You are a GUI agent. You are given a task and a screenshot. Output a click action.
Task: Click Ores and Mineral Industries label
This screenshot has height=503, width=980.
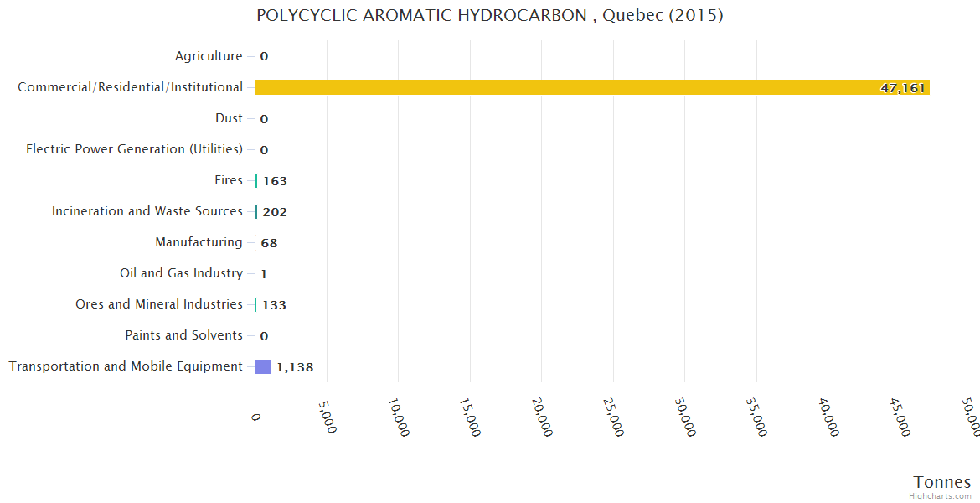click(x=159, y=304)
